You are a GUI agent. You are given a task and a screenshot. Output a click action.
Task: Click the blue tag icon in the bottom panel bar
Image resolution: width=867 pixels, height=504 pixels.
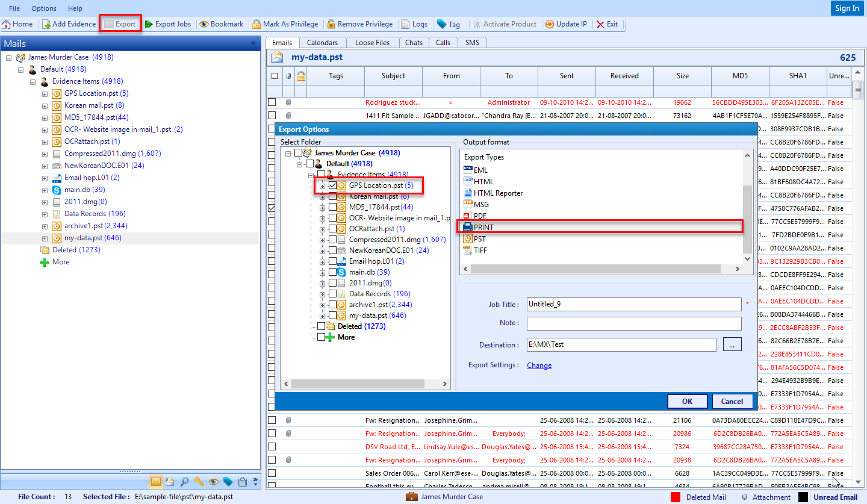pyautogui.click(x=228, y=482)
